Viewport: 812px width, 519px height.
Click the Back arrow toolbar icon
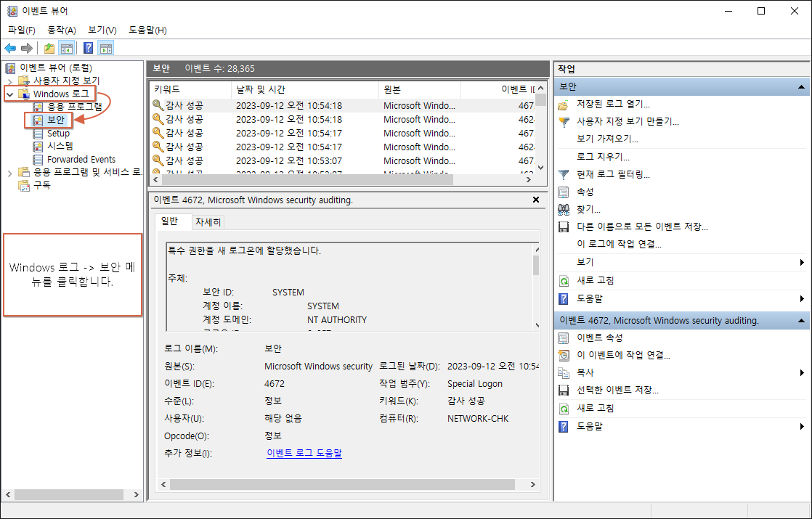tap(10, 48)
